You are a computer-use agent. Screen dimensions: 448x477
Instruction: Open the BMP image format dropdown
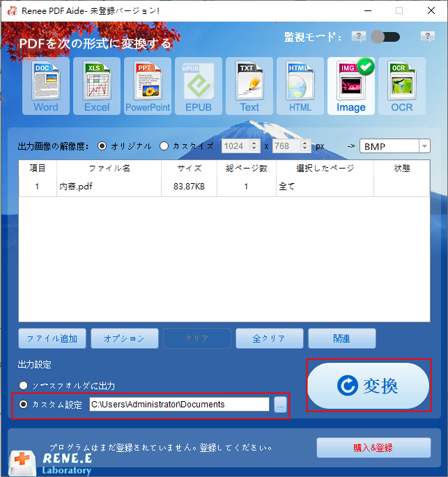424,146
